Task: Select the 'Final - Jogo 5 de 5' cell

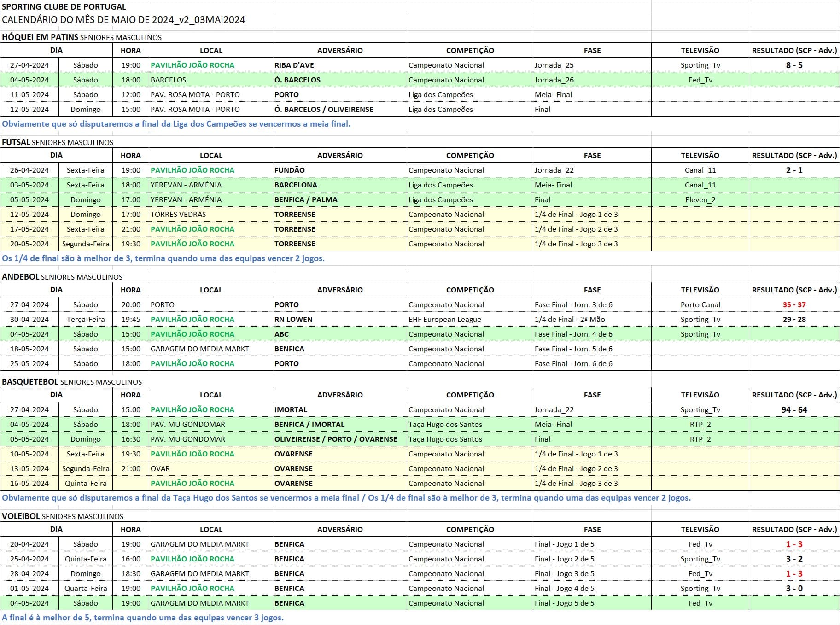Action: (592, 603)
